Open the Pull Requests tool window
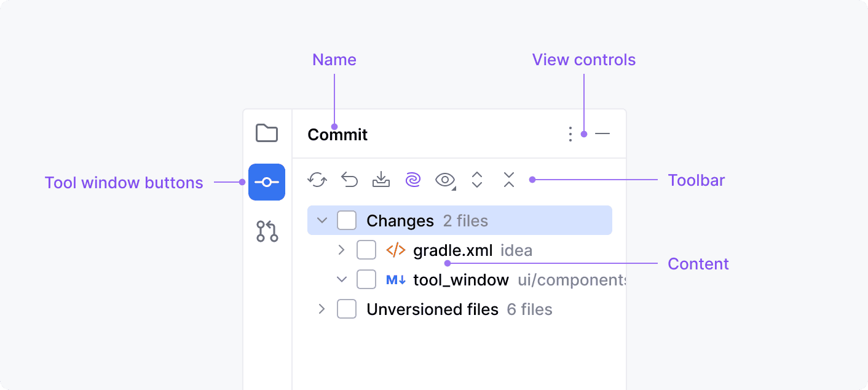The image size is (868, 390). pos(267,231)
